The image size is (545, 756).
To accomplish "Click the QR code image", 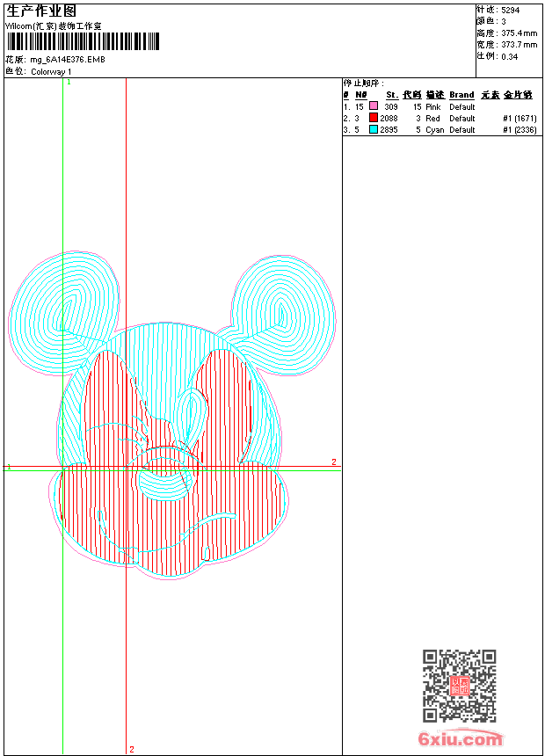I will (460, 686).
